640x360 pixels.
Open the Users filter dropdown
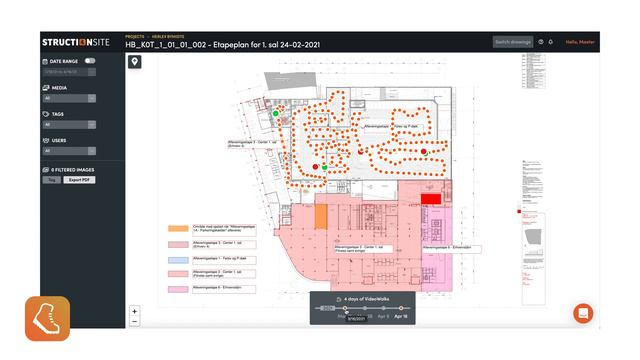(x=69, y=151)
